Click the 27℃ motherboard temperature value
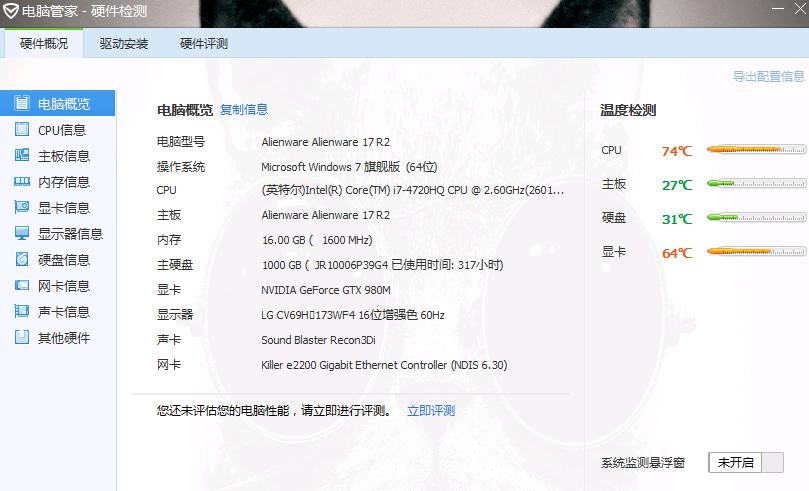 coord(677,185)
